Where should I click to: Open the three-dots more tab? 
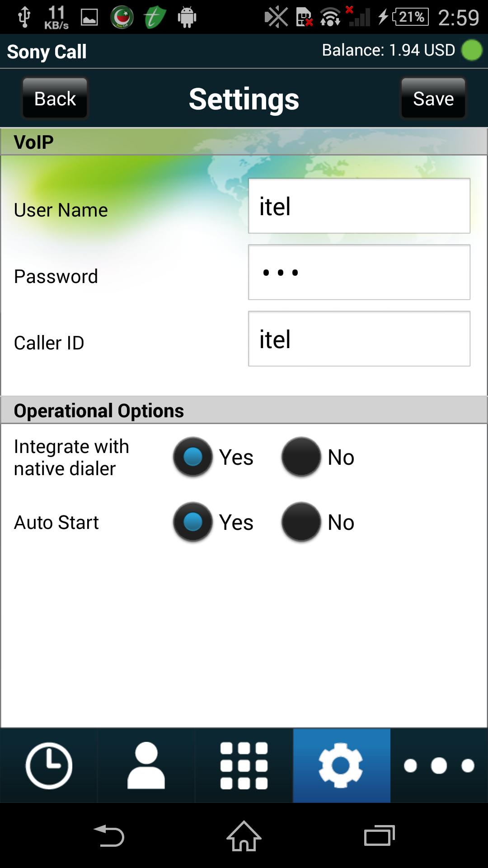tap(439, 765)
